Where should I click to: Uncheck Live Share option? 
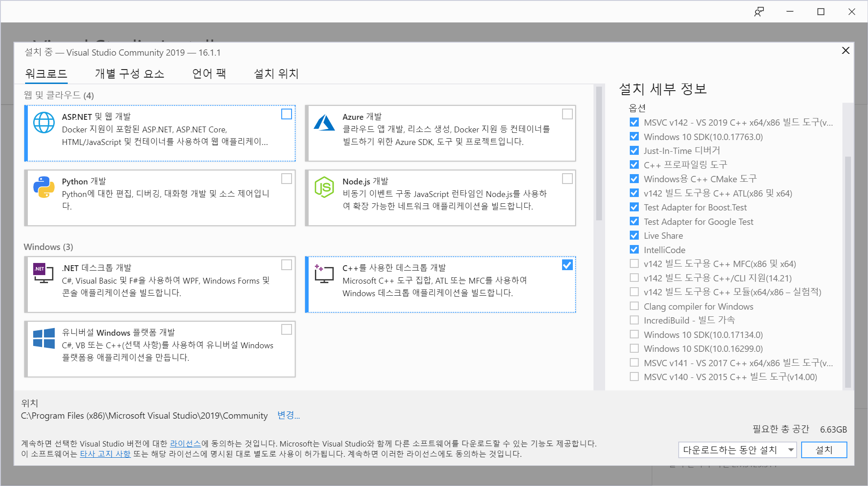(634, 235)
